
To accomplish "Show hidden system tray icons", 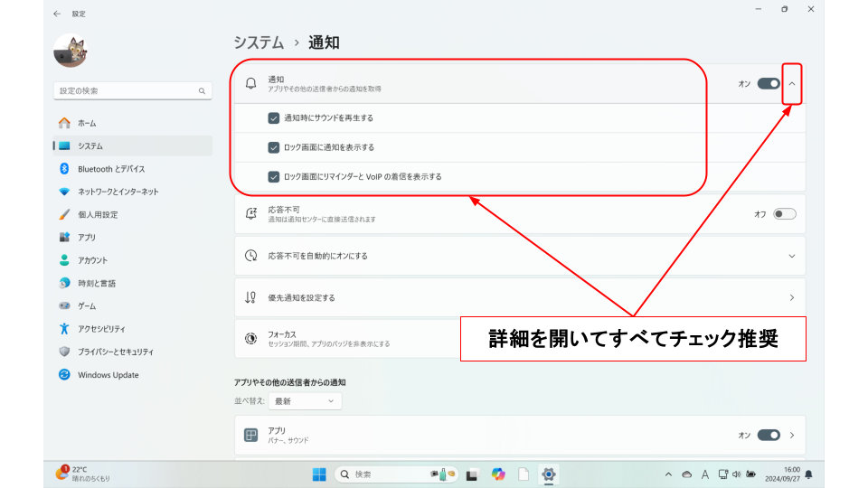I will click(x=668, y=474).
